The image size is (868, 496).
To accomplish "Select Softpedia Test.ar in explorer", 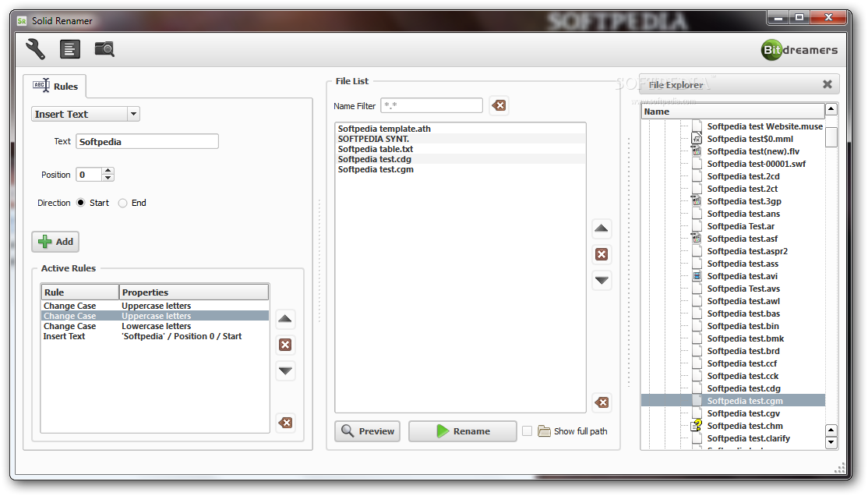I will click(x=741, y=226).
